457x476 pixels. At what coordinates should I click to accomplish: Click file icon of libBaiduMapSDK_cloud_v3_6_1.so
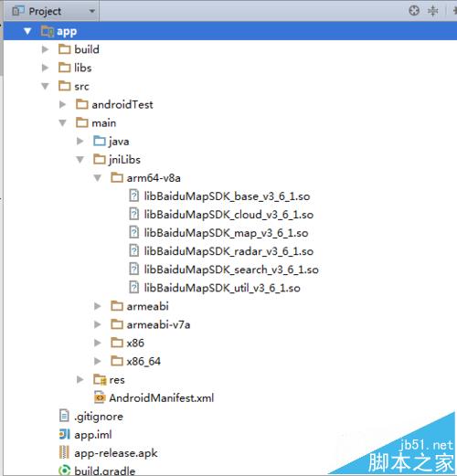[x=133, y=214]
